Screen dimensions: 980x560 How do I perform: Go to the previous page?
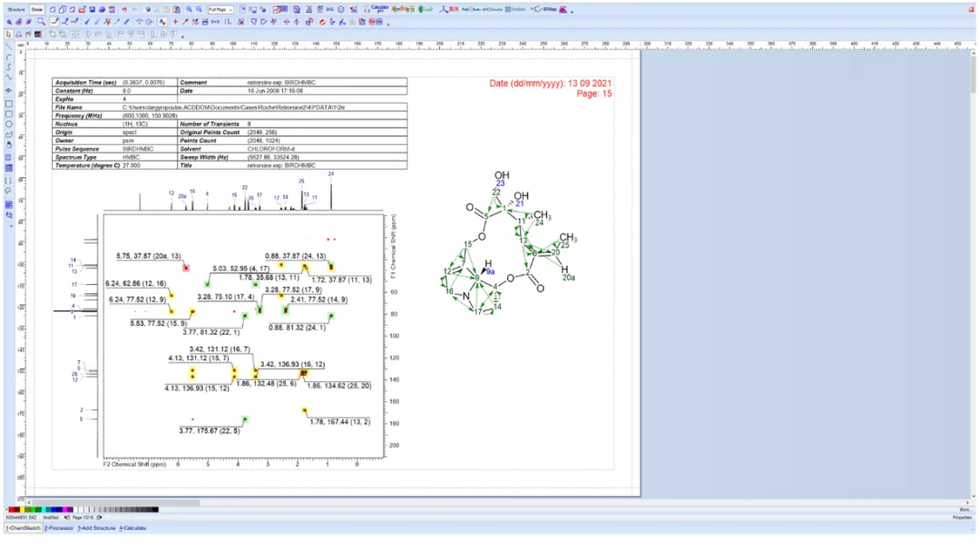pyautogui.click(x=67, y=517)
